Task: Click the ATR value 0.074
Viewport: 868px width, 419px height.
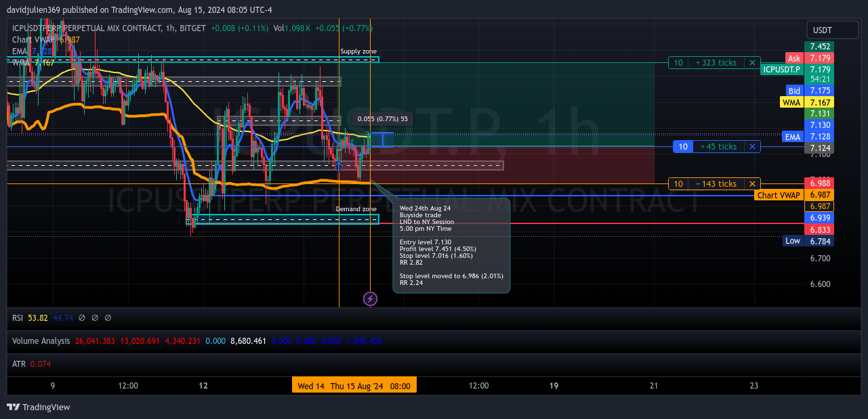Action: 40,364
